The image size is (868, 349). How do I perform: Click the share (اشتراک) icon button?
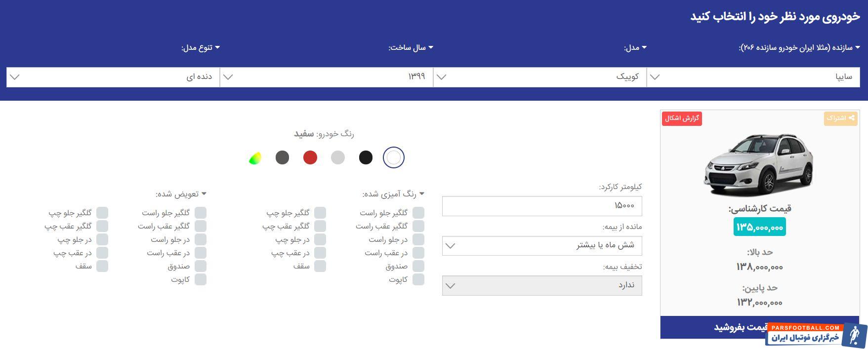[x=840, y=118]
